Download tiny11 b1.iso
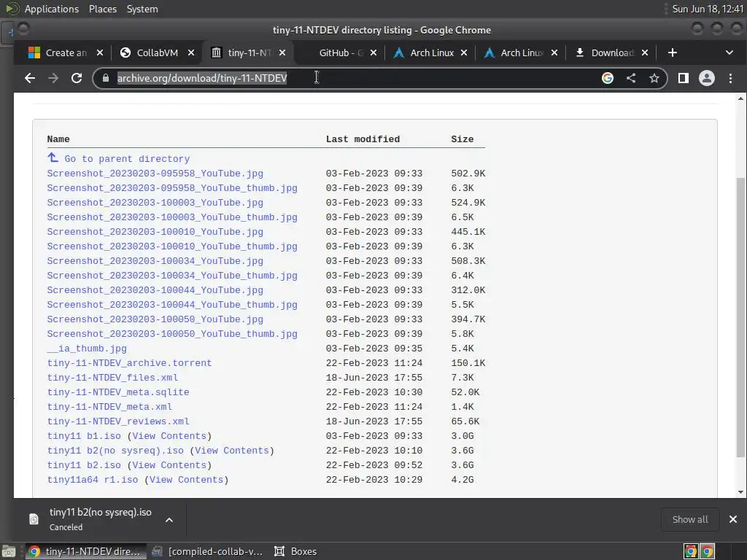The height and width of the screenshot is (560, 747). point(84,436)
